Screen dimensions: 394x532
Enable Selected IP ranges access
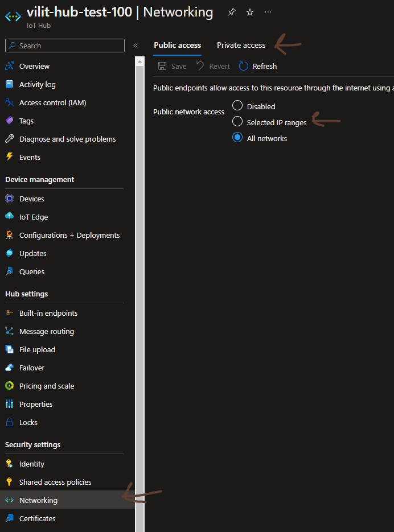[x=236, y=122]
